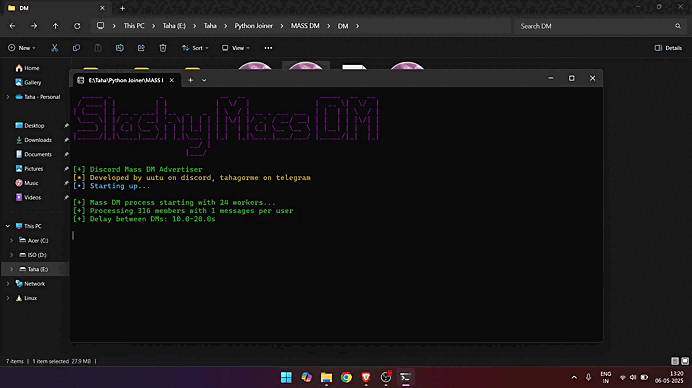Image resolution: width=692 pixels, height=388 pixels.
Task: Click the search magnifier icon
Action: tap(678, 26)
